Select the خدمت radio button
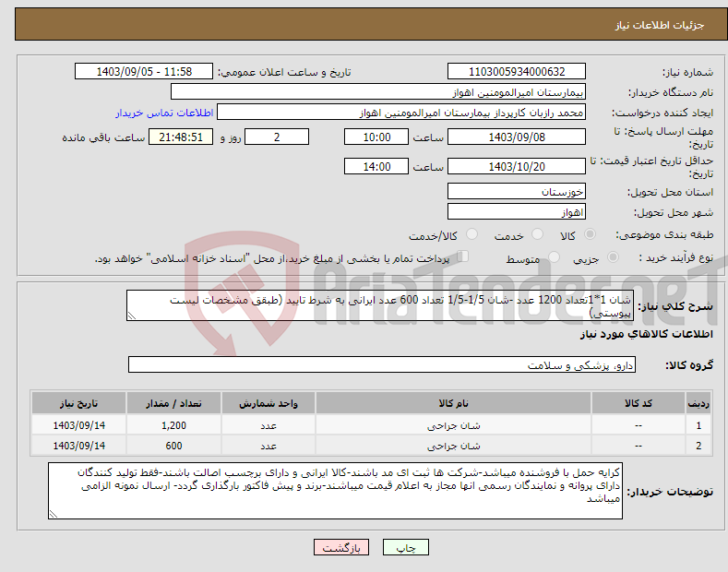The width and height of the screenshot is (728, 572). [537, 234]
